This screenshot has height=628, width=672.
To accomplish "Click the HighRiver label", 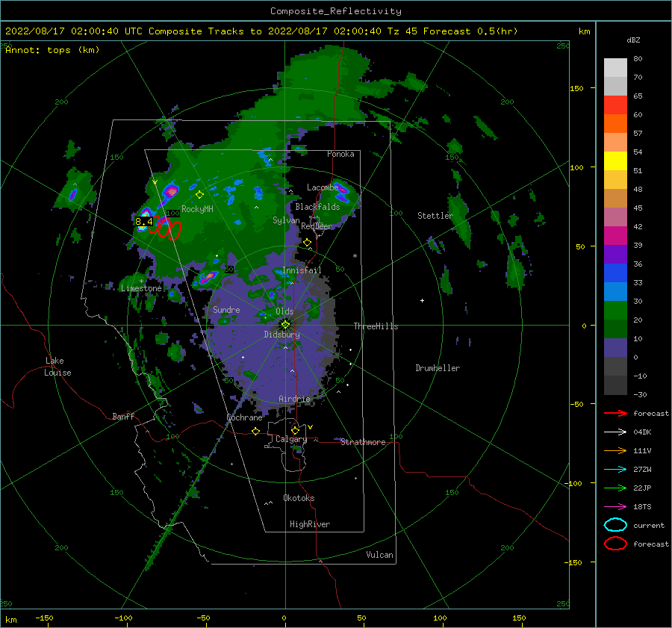I will coord(310,524).
